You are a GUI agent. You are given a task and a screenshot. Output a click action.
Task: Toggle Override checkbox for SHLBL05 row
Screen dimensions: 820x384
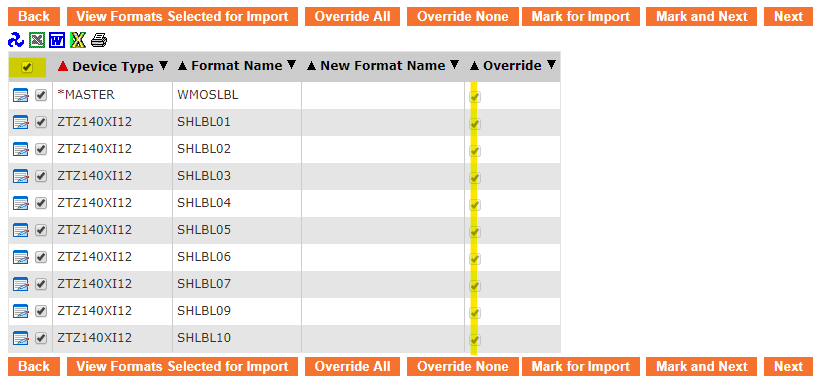(475, 232)
